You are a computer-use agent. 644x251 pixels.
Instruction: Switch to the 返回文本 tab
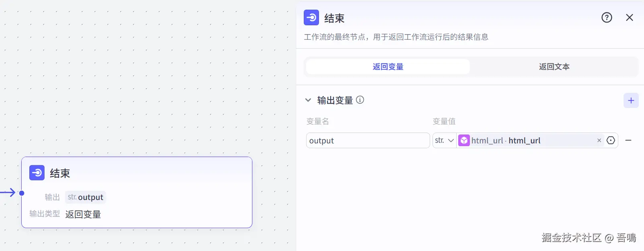pos(554,67)
